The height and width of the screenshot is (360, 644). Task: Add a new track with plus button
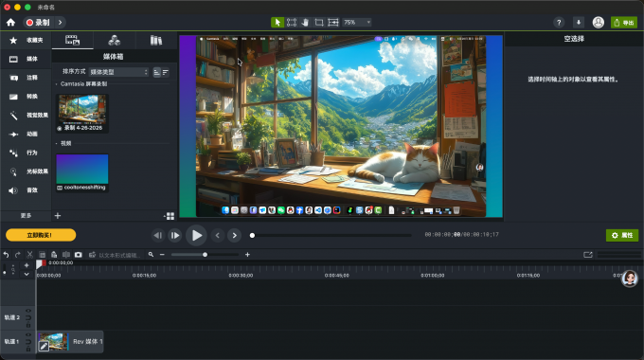click(x=27, y=265)
